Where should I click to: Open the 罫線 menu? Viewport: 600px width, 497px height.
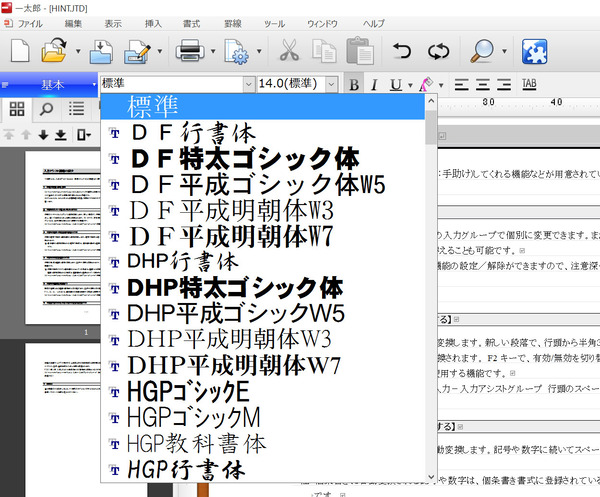tap(233, 24)
